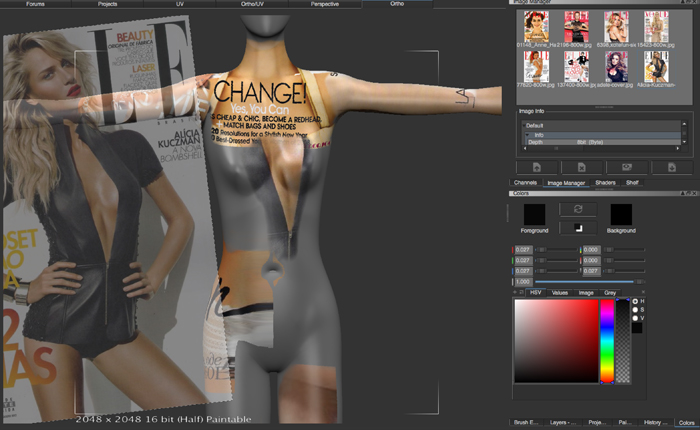
Task: Click the rainbow hue strip
Action: tap(607, 341)
